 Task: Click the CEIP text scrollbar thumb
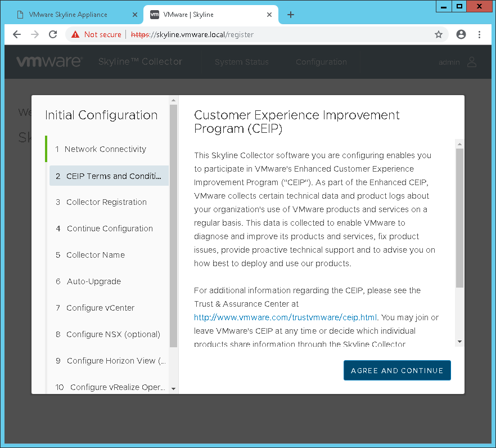click(x=459, y=218)
